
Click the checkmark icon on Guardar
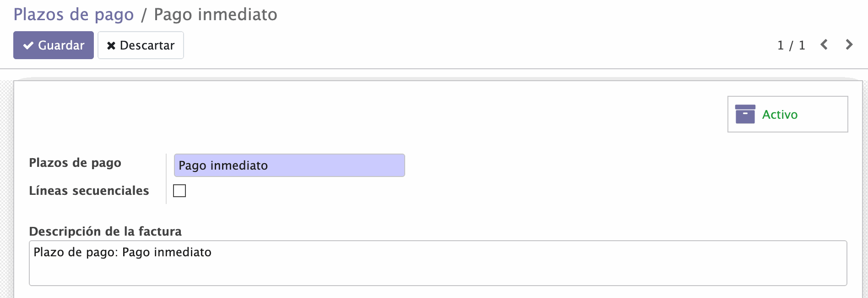28,45
